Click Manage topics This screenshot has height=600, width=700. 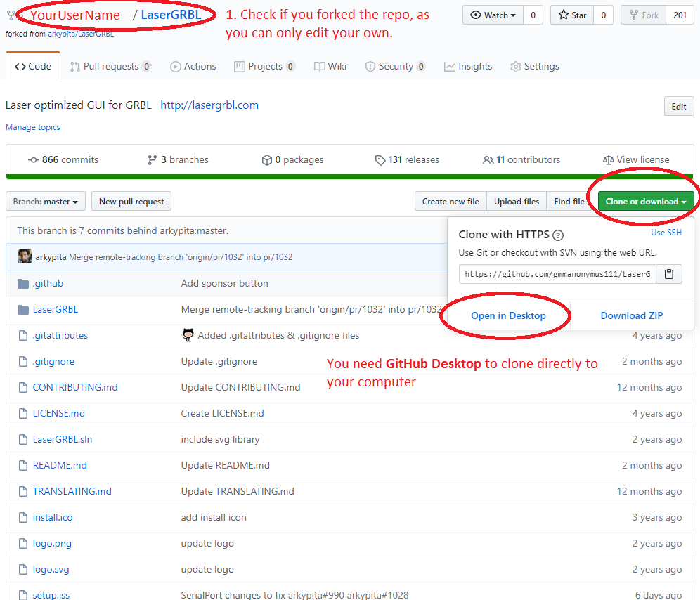point(32,127)
